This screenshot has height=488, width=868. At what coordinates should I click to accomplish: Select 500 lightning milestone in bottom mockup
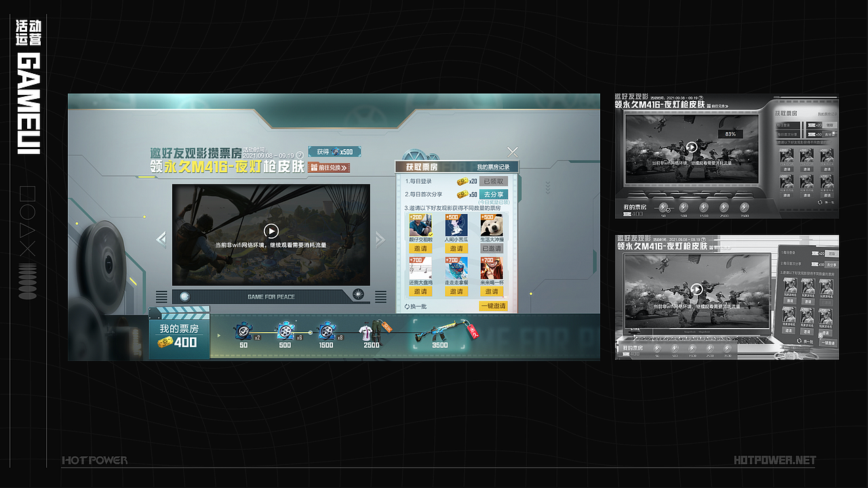point(675,348)
